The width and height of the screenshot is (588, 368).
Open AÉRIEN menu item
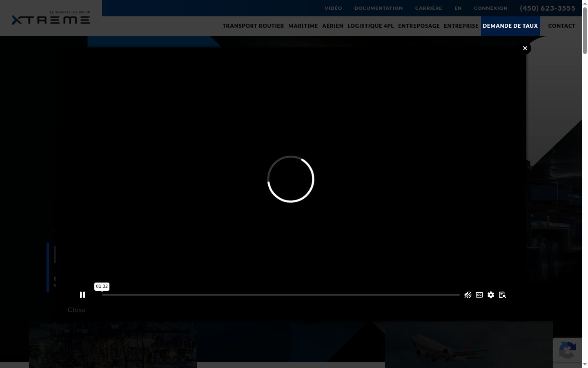(333, 26)
